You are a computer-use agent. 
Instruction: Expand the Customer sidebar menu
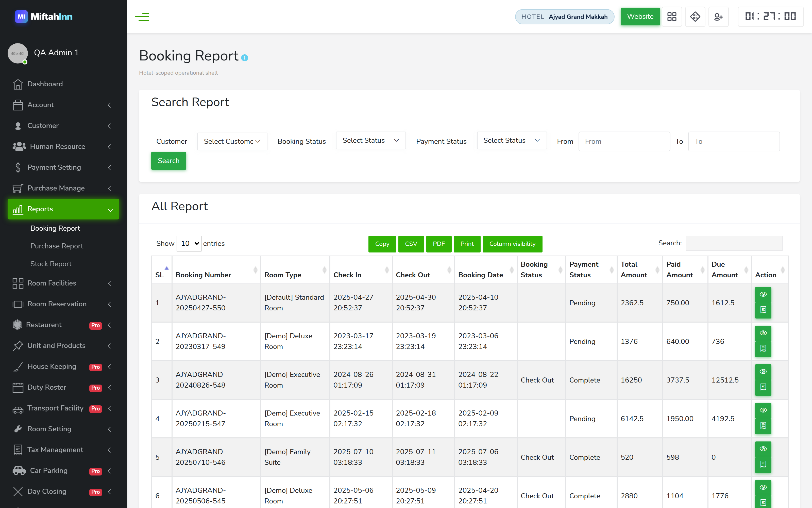[x=63, y=126]
